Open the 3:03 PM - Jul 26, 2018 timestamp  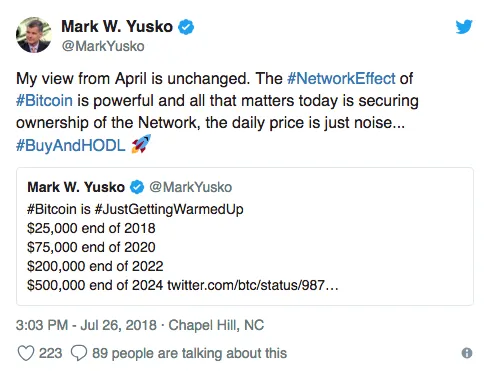tap(86, 325)
